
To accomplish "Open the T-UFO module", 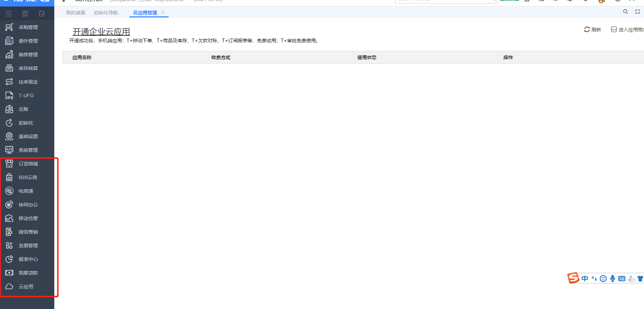I will (x=27, y=95).
